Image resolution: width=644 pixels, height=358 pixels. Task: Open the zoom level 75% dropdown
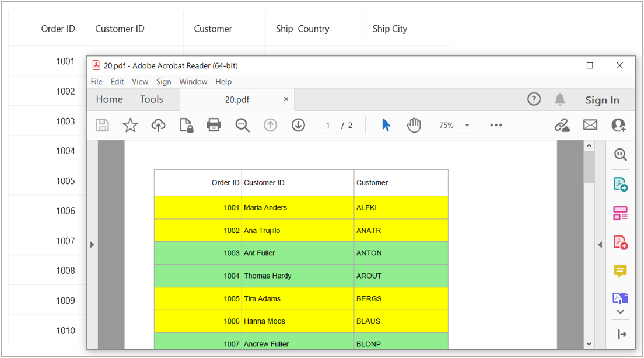pos(467,126)
